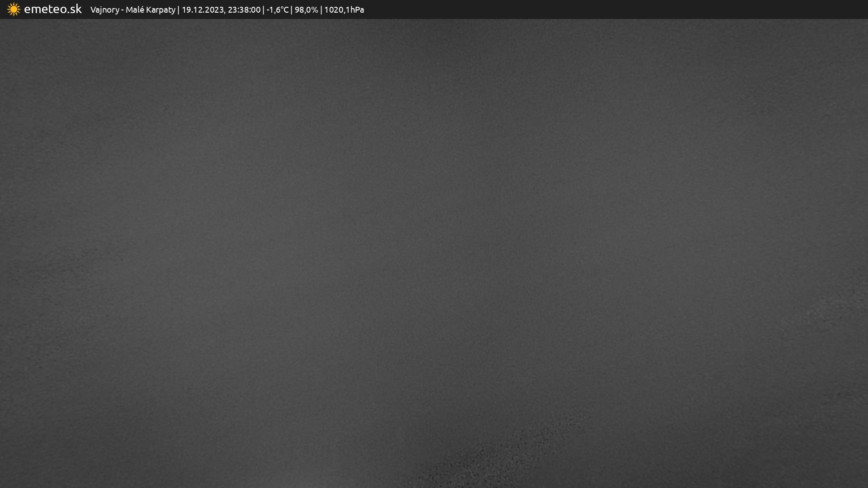Screen dimensions: 868x488
Task: Click the separator before the temperature reading
Action: tap(264, 10)
